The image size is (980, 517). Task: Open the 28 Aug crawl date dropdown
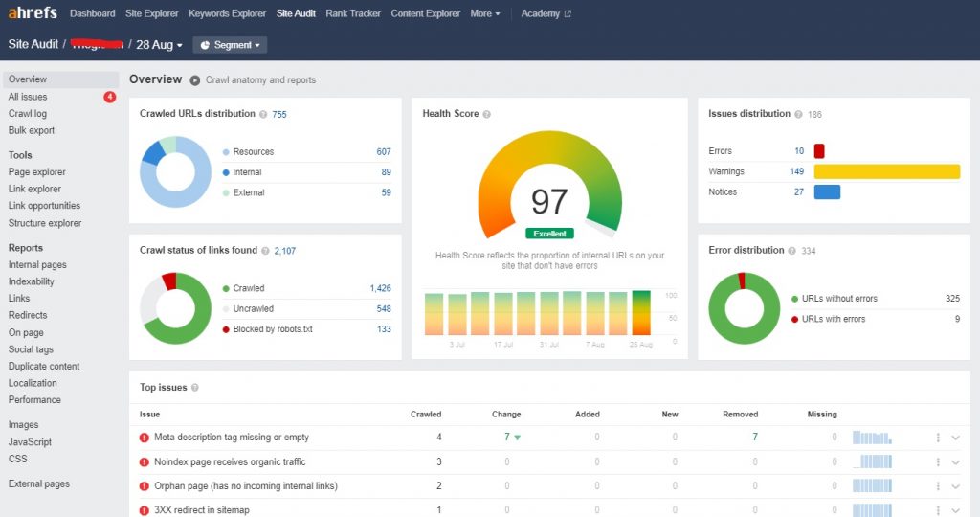tap(160, 45)
